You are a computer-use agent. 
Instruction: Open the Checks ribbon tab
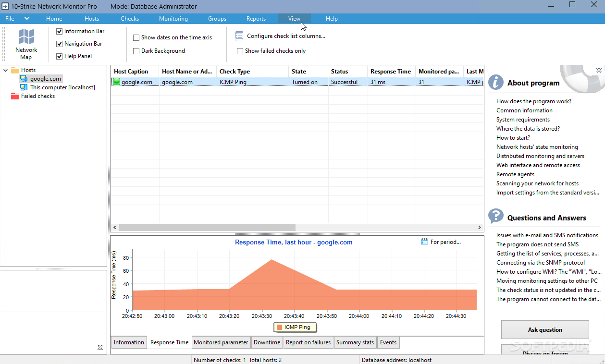(x=130, y=19)
